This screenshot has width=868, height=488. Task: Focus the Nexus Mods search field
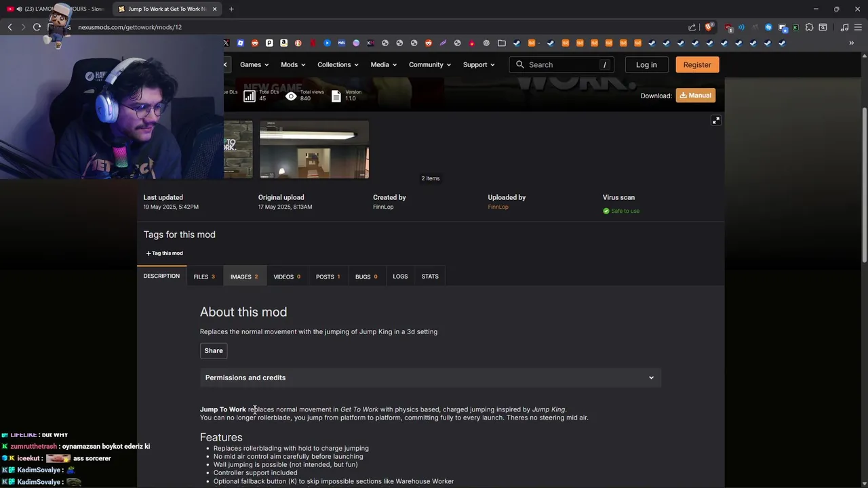coord(561,64)
